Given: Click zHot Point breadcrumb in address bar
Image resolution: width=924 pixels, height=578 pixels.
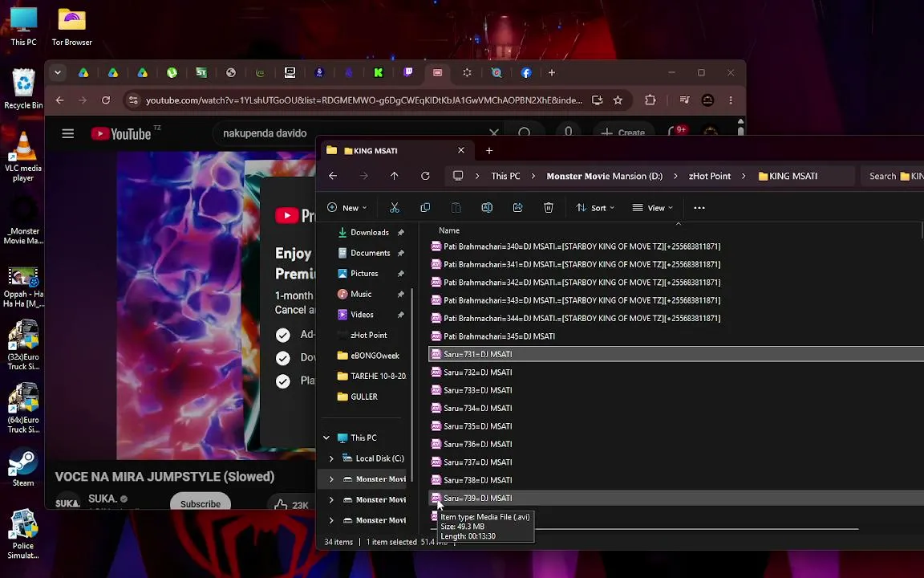Looking at the screenshot, I should click(710, 176).
